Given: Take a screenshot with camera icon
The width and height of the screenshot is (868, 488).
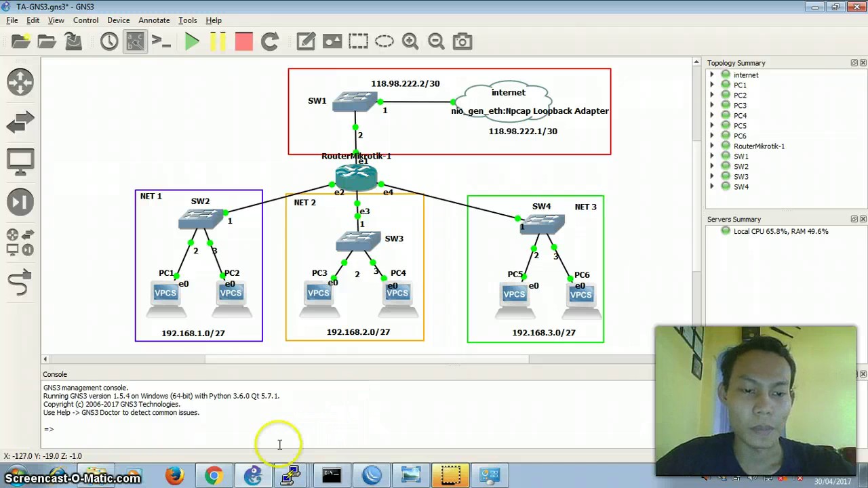Looking at the screenshot, I should tap(462, 42).
